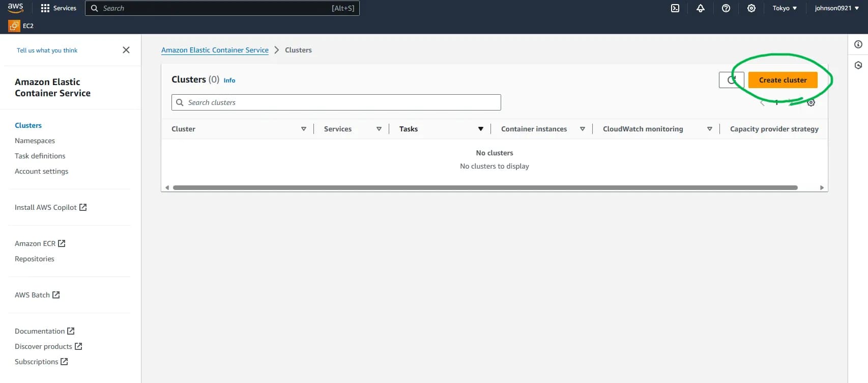Open AWS Batch external link
The width and height of the screenshot is (868, 383).
point(37,295)
